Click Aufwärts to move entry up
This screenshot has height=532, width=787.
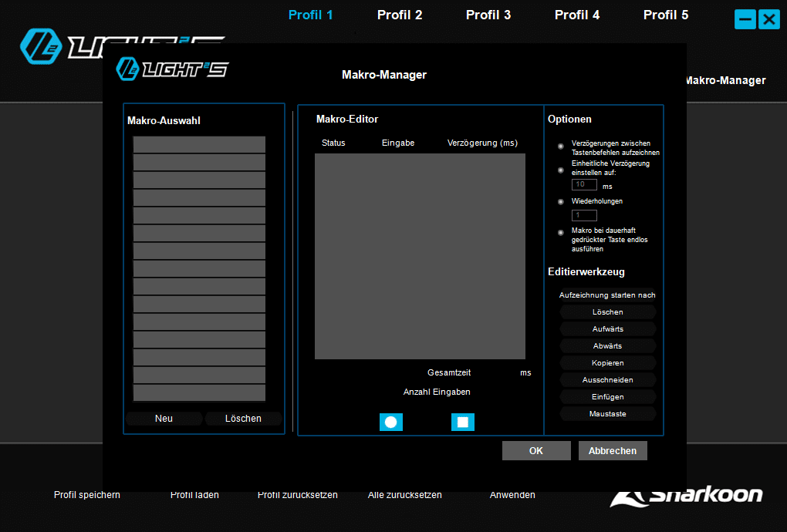608,329
